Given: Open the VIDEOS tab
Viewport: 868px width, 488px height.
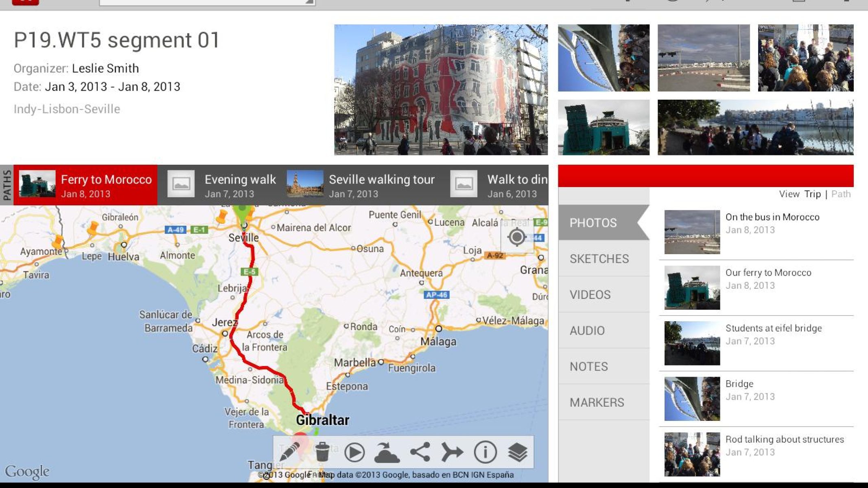Looking at the screenshot, I should tap(590, 294).
